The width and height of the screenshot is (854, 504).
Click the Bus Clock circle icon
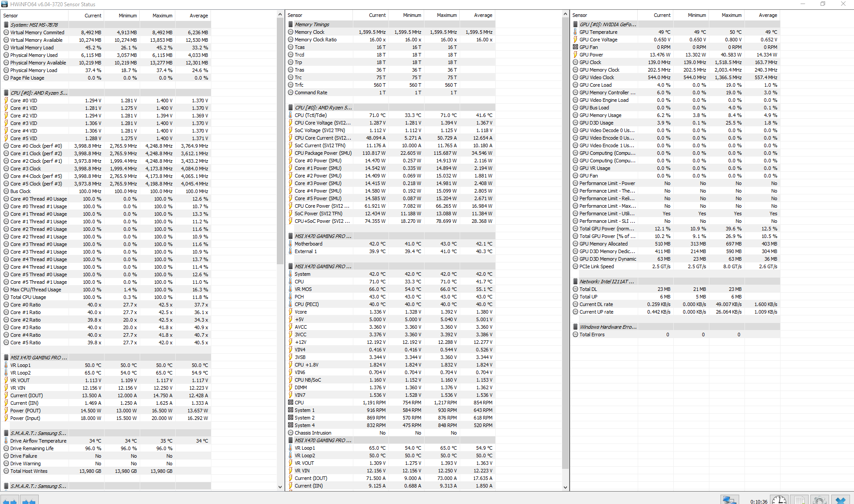pyautogui.click(x=6, y=191)
